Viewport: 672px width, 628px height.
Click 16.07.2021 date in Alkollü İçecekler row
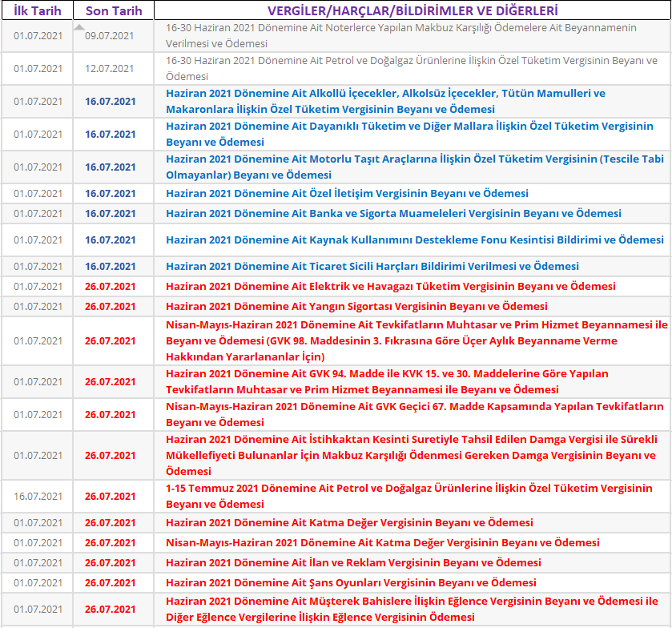click(111, 102)
